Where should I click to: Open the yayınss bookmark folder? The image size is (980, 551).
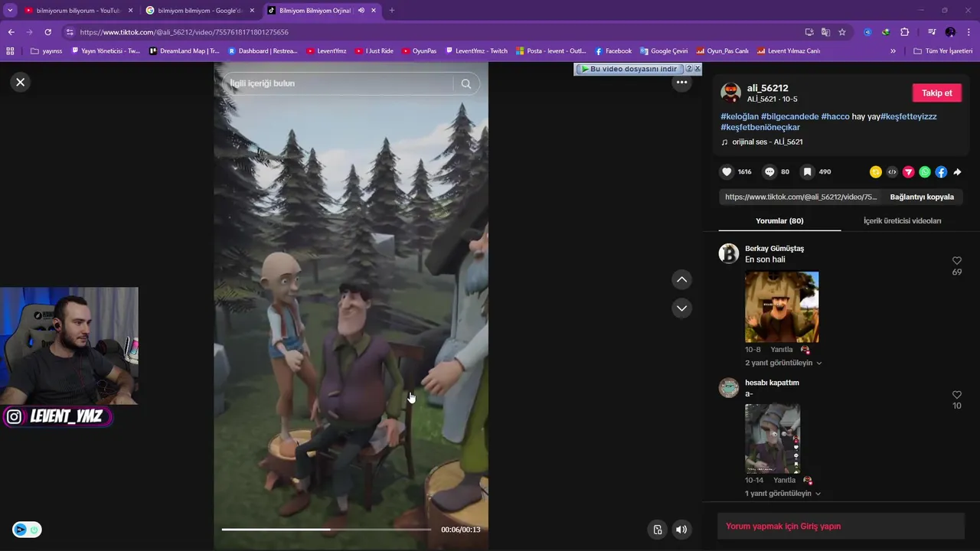click(x=46, y=51)
